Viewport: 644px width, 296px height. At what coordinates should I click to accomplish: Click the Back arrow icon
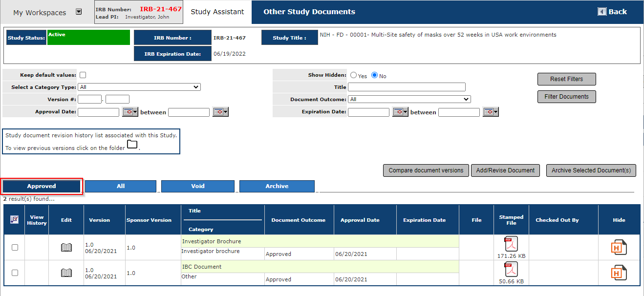click(602, 12)
